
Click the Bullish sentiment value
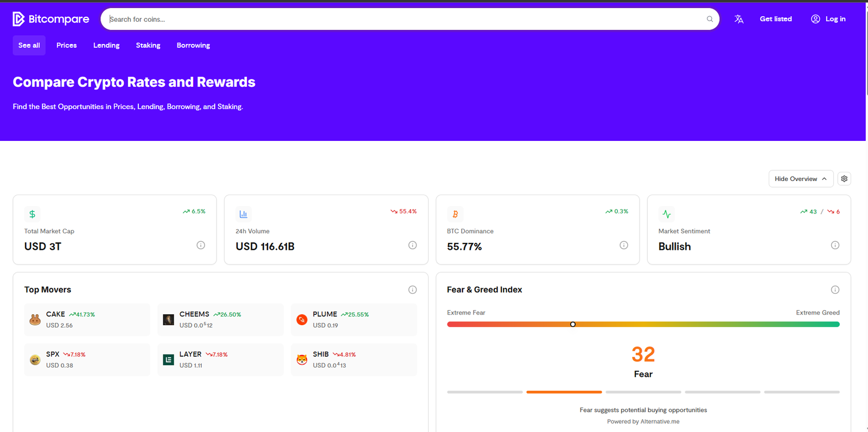click(x=675, y=247)
